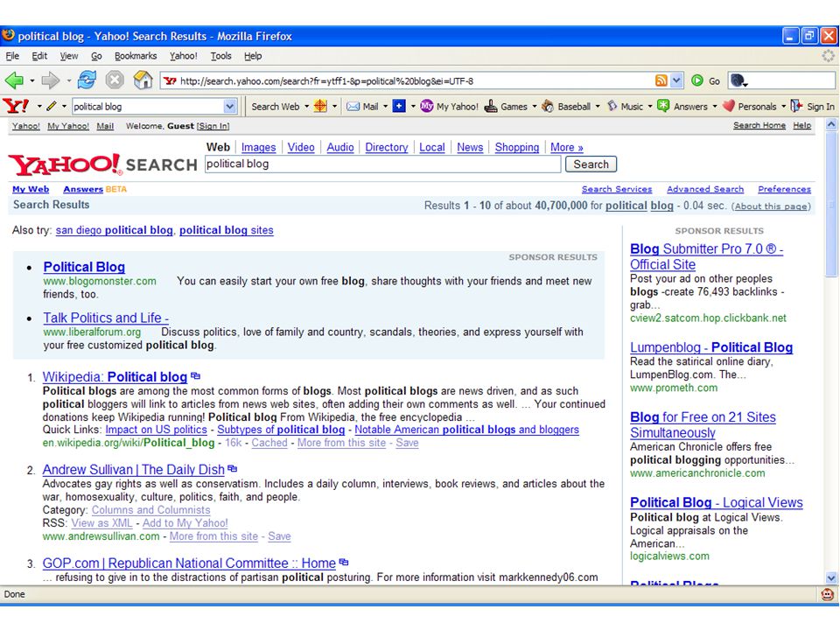Click the pencil icon in Yahoo toolbar
This screenshot has width=840, height=630.
coord(52,106)
